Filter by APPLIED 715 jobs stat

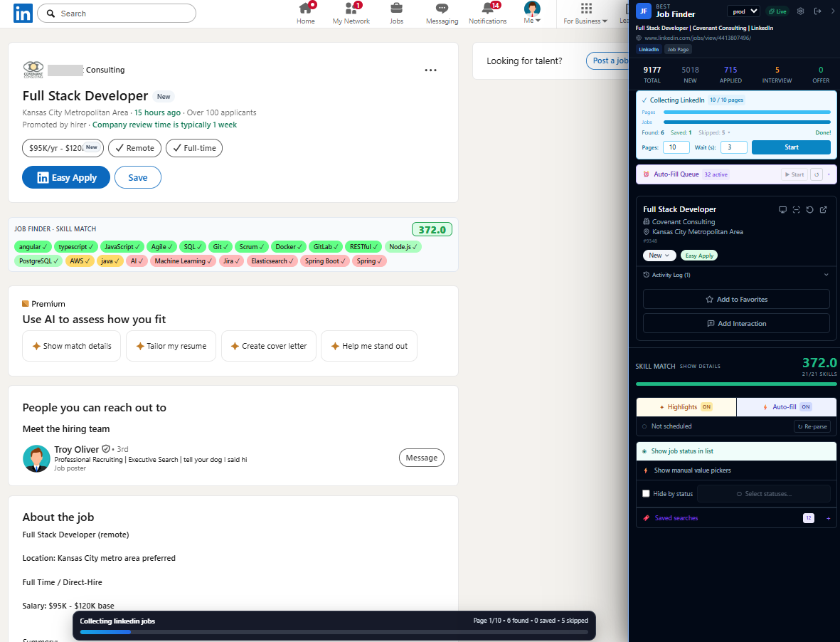730,75
